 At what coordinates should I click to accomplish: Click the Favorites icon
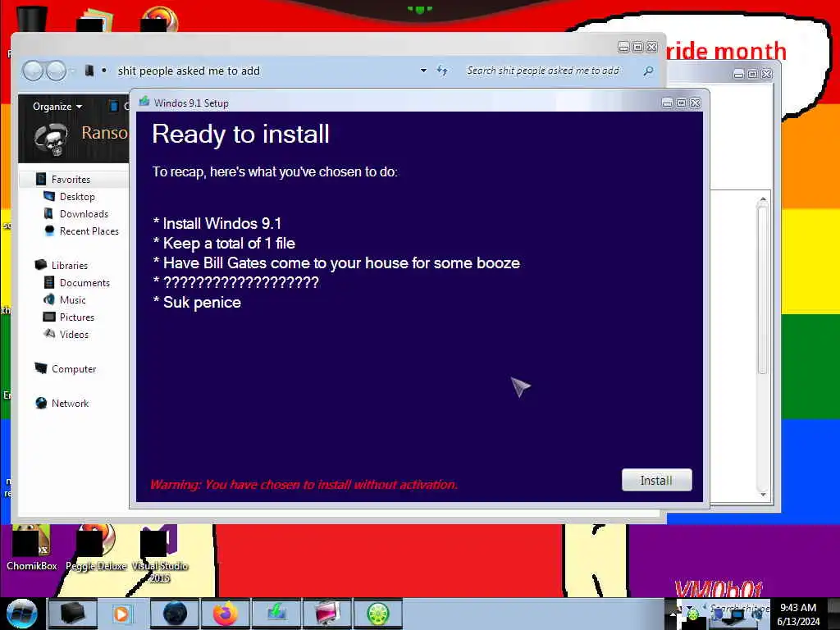click(x=41, y=179)
